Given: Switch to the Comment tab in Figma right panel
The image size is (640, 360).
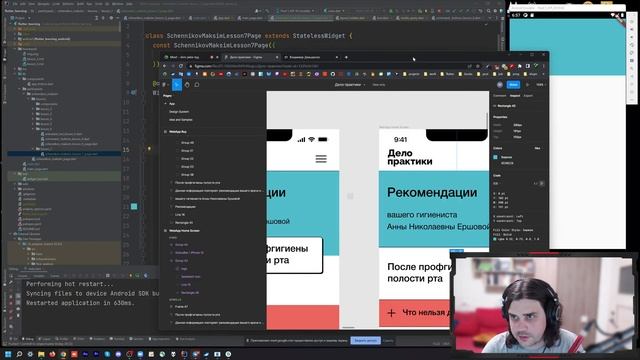Looking at the screenshot, I should pos(500,96).
